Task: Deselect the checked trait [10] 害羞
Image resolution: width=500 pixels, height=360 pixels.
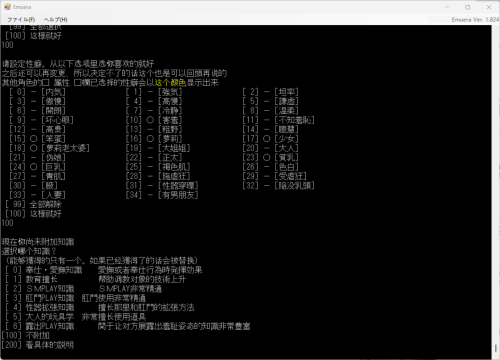Action: coord(154,120)
